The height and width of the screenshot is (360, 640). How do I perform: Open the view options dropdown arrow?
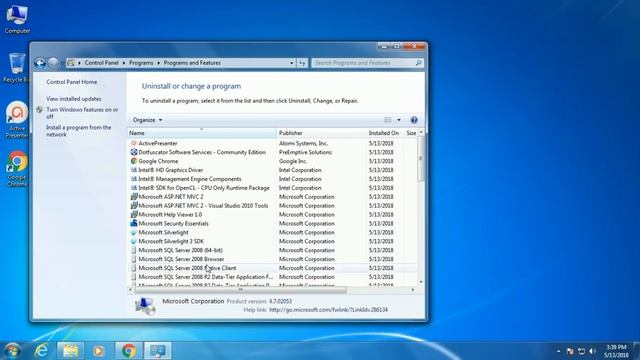coord(399,120)
